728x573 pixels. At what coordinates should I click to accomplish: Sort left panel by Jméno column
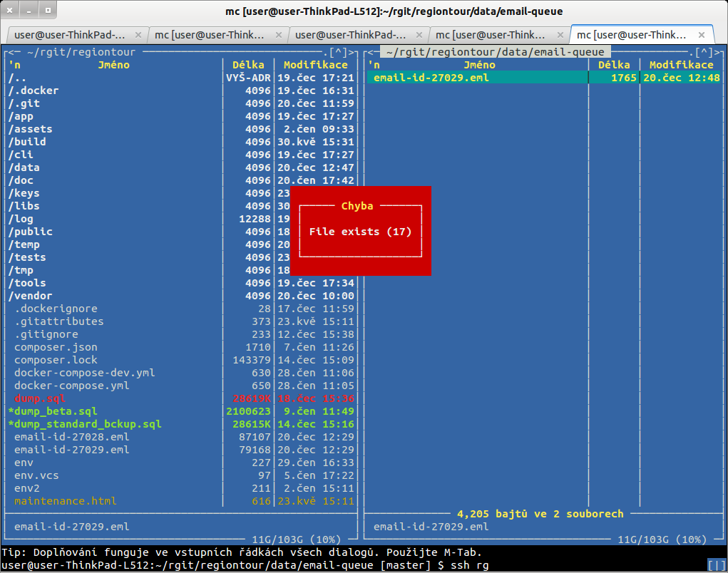113,65
